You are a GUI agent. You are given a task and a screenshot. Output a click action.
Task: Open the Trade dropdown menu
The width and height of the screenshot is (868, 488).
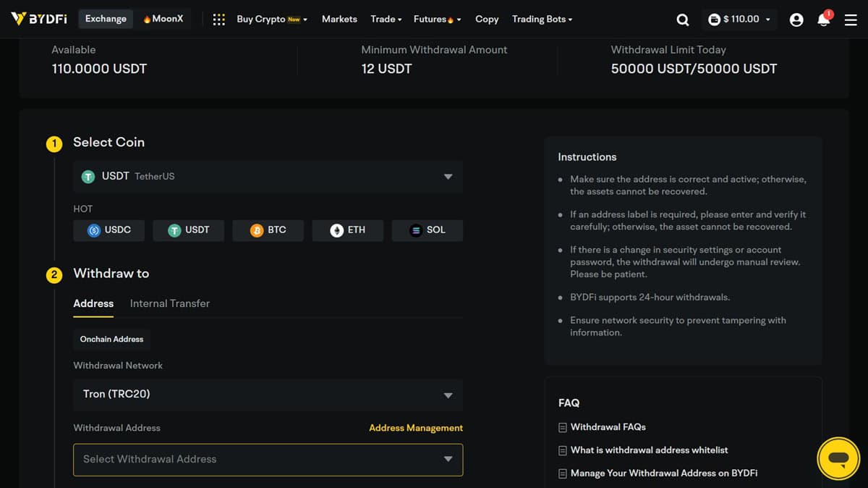(x=386, y=19)
